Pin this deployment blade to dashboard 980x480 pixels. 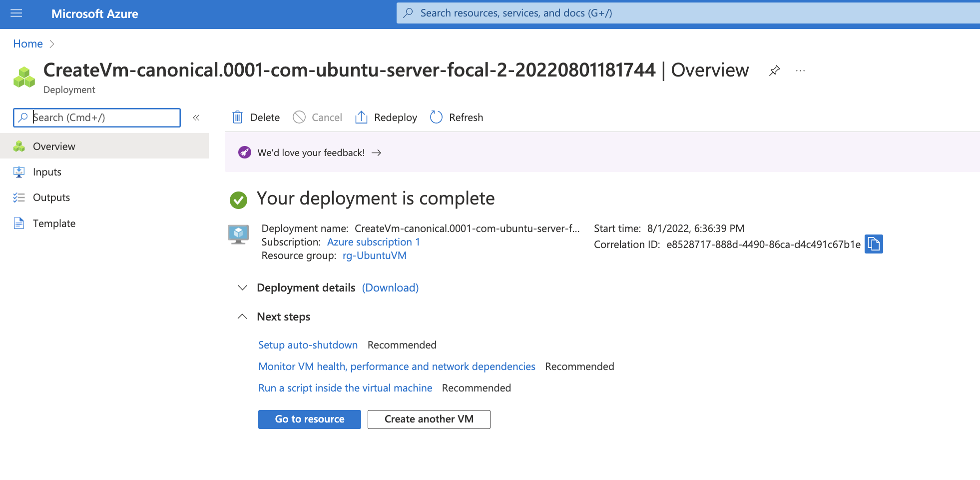(x=774, y=70)
